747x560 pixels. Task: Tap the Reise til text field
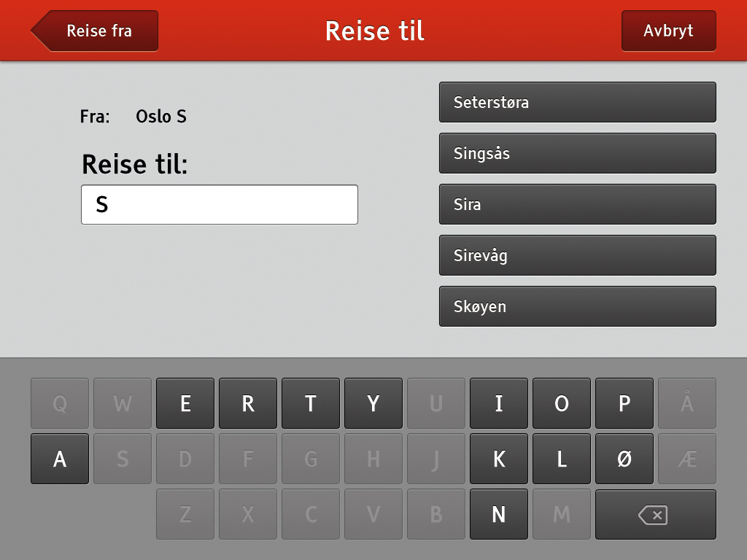tap(219, 204)
